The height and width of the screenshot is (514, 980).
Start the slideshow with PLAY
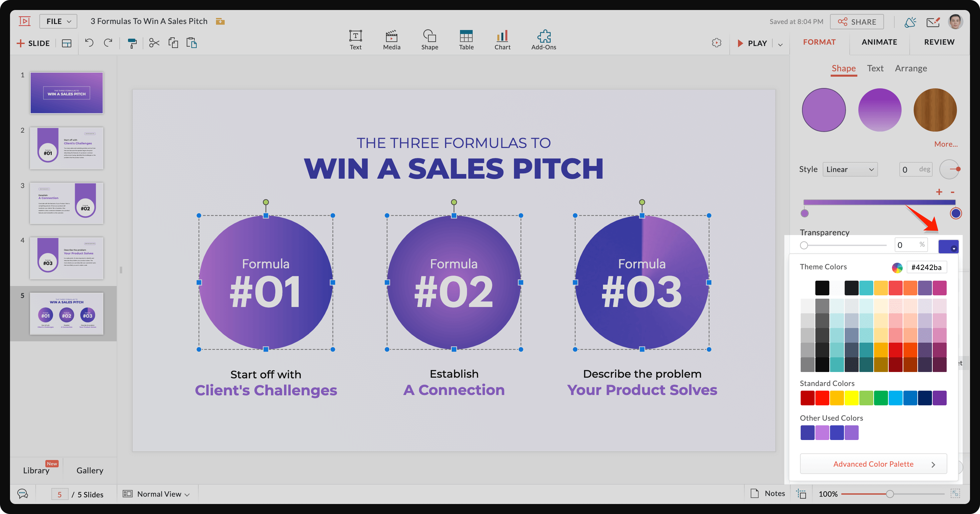[752, 43]
